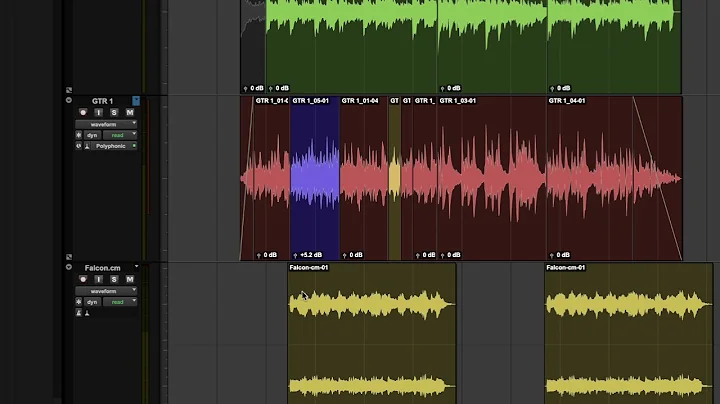Open Falcon.cm track options circle menu
The image size is (720, 404).
click(x=69, y=267)
